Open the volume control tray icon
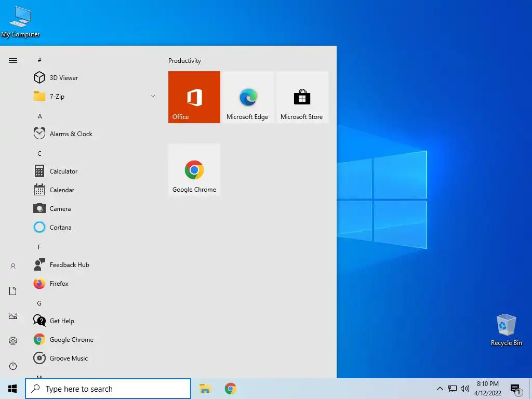This screenshot has width=532, height=399. pyautogui.click(x=465, y=389)
